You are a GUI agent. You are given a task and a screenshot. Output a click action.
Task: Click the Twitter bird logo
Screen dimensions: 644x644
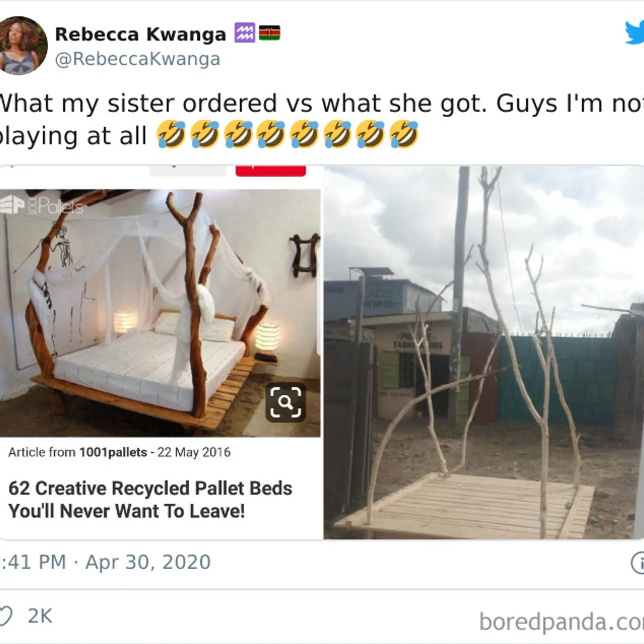pos(634,33)
